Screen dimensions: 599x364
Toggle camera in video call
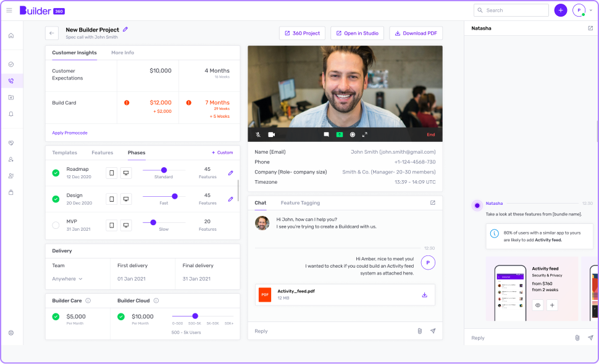tap(272, 134)
